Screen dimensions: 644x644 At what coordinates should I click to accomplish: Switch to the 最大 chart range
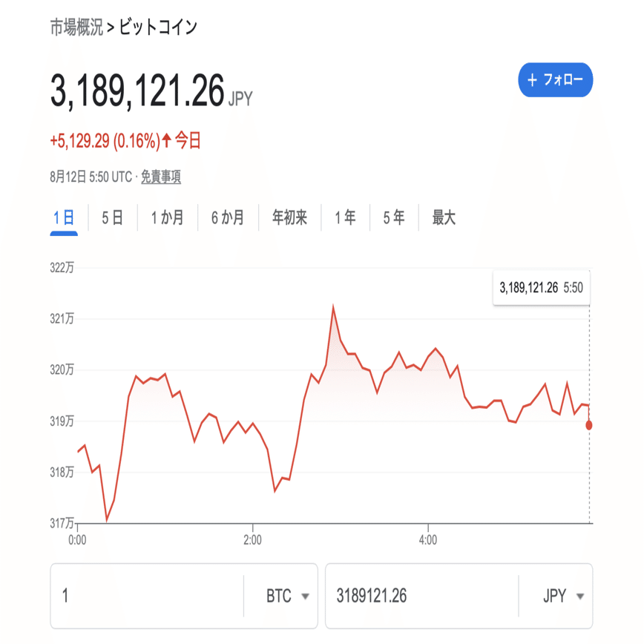click(x=441, y=217)
